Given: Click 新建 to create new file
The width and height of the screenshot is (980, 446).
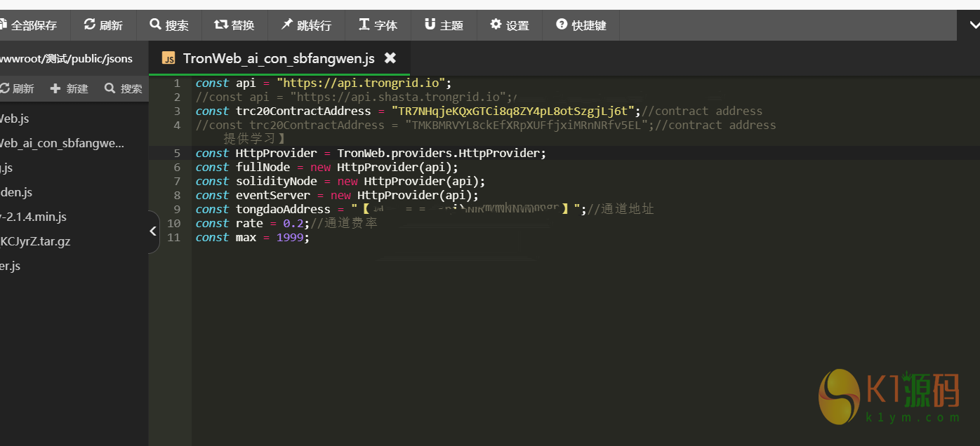Looking at the screenshot, I should tap(69, 88).
